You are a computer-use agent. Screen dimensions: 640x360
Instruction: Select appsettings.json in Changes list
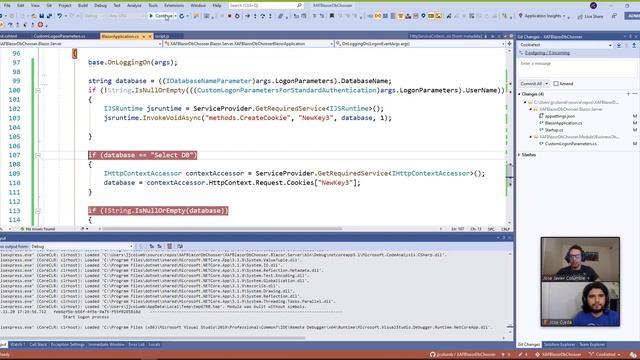pos(560,116)
